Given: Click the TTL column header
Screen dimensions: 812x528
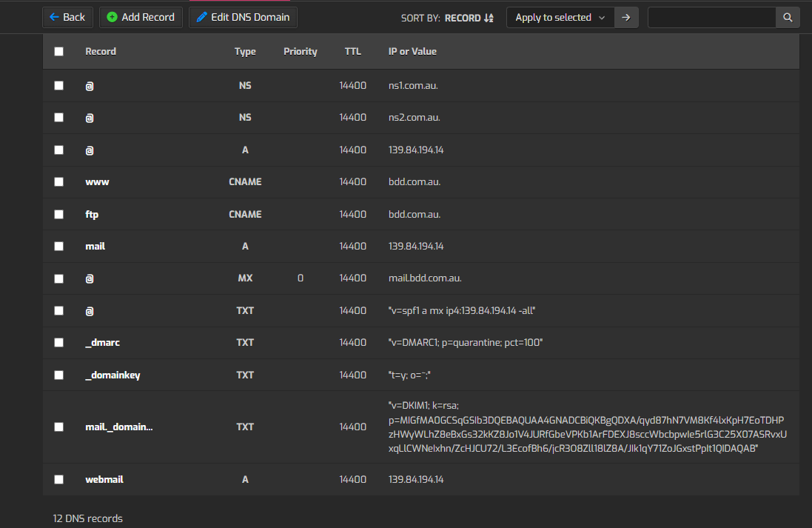Looking at the screenshot, I should pyautogui.click(x=352, y=52).
